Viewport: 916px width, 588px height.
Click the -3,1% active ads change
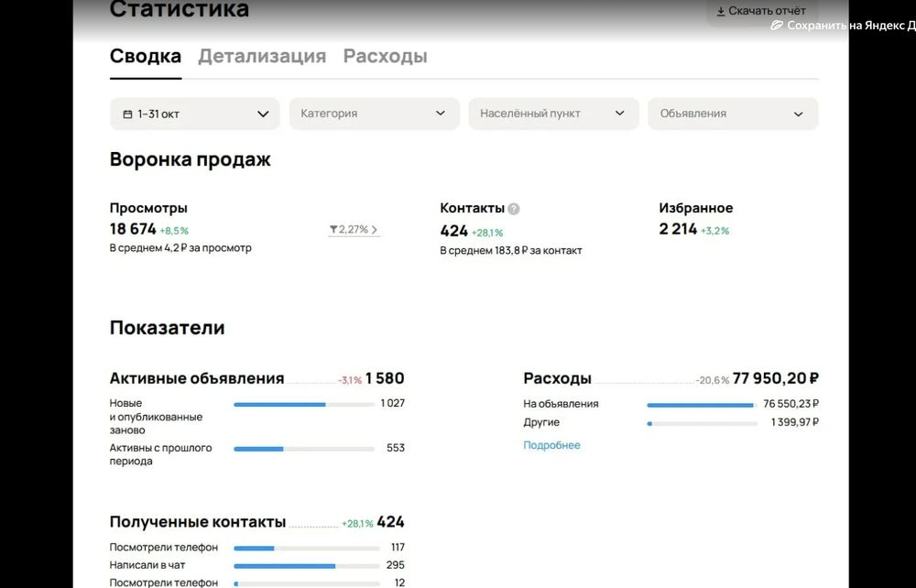click(350, 380)
